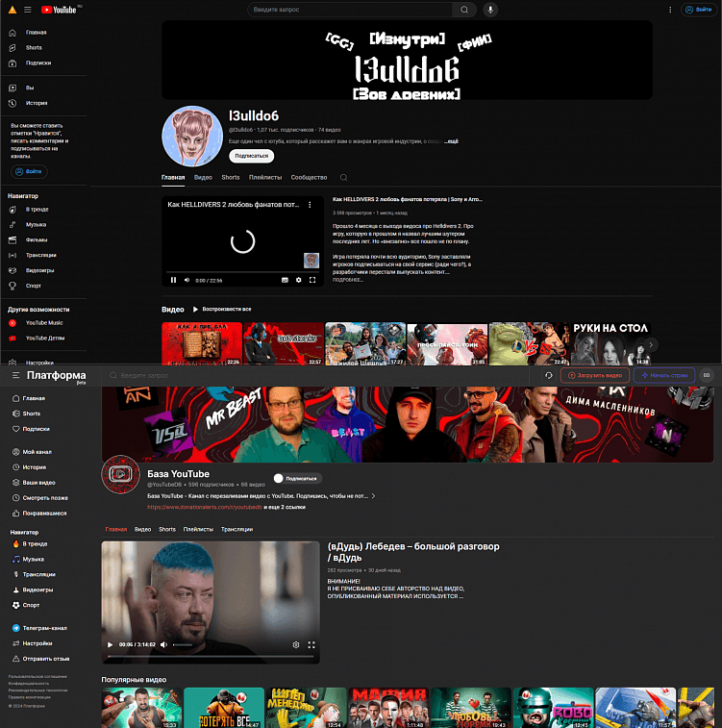The height and width of the screenshot is (728, 722).
Task: Open the profile avatar in the Платформа header
Action: tap(707, 375)
